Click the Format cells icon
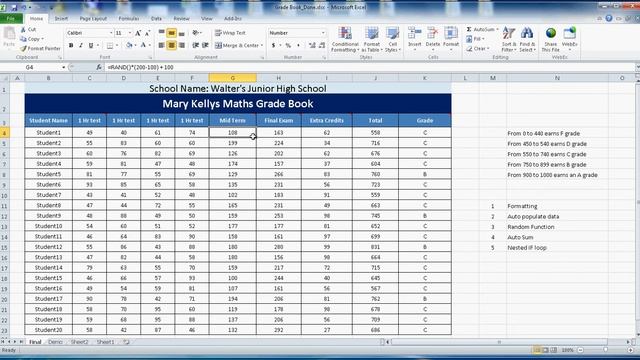Image resolution: width=640 pixels, height=360 pixels. pyautogui.click(x=451, y=33)
